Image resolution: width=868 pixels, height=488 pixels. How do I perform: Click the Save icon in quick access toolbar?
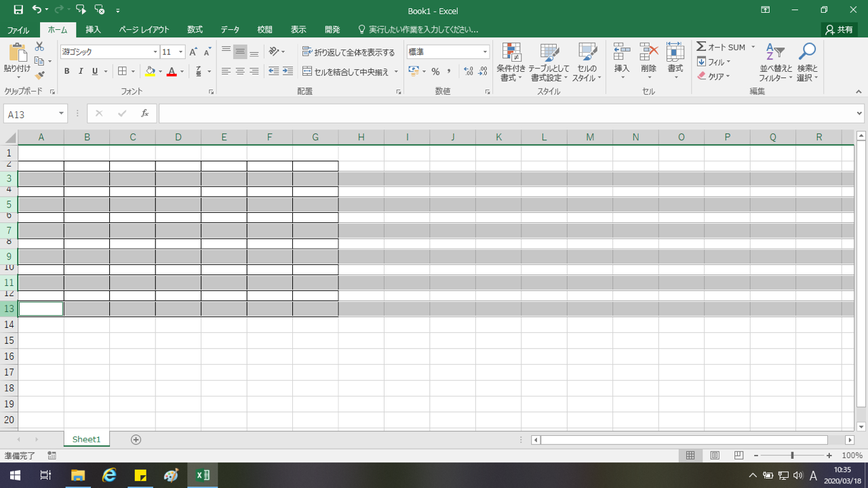18,10
